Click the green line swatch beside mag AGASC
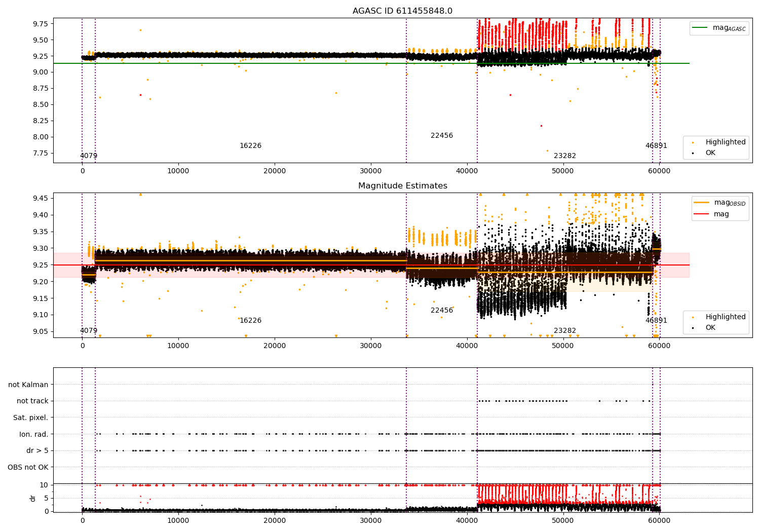This screenshot has height=532, width=760. [700, 28]
